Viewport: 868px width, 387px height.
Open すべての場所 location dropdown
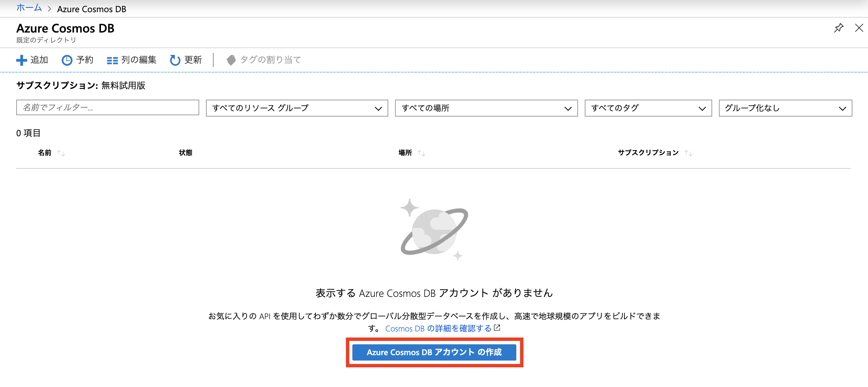pyautogui.click(x=486, y=108)
